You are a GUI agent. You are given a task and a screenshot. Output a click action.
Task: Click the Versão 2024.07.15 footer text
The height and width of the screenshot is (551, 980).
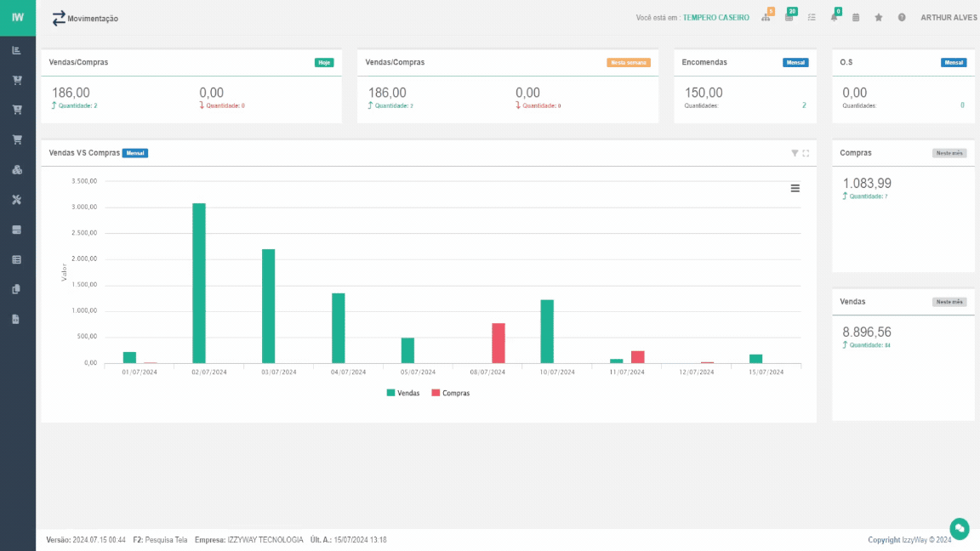86,540
